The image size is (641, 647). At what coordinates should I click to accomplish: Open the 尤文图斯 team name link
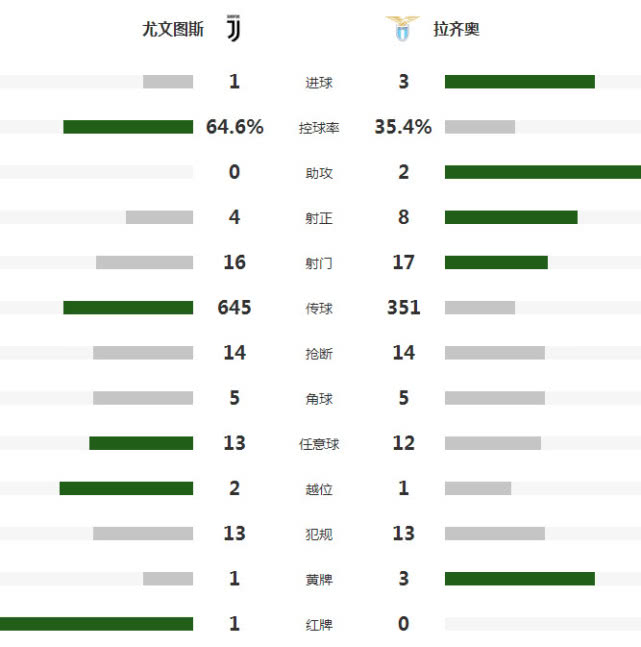[173, 29]
